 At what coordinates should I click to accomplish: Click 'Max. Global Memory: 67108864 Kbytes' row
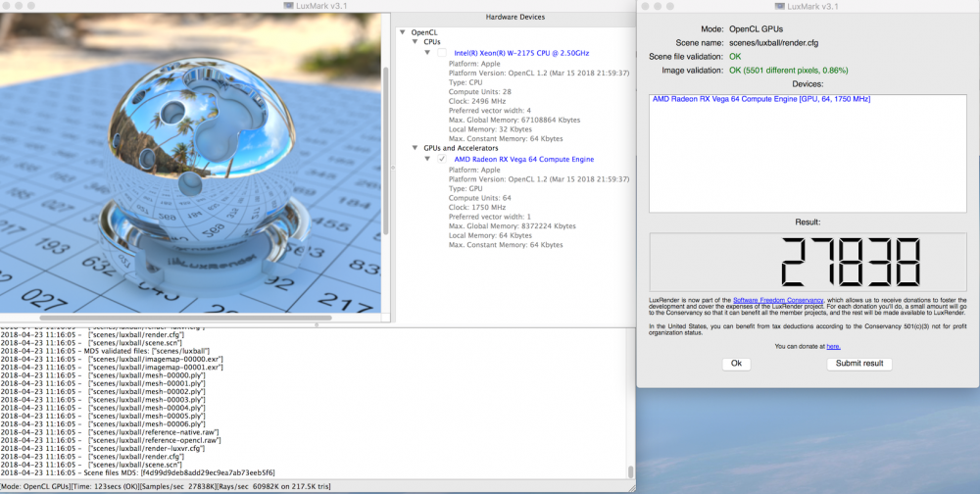(514, 120)
